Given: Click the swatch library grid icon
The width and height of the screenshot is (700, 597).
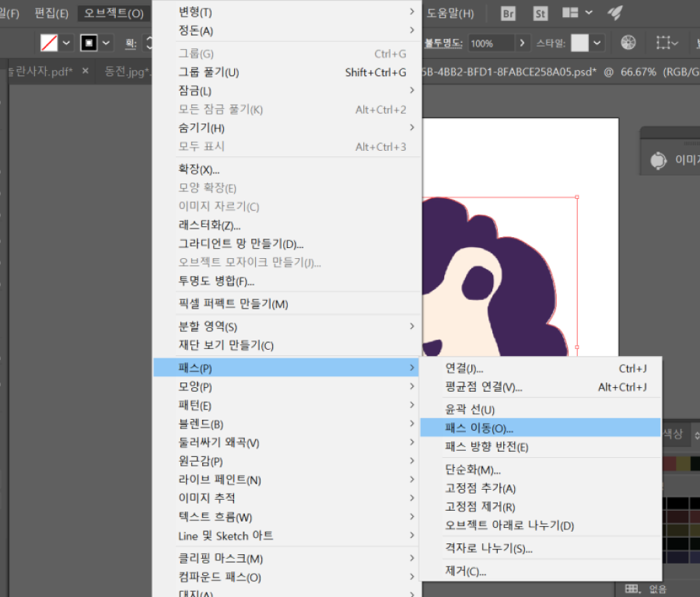Looking at the screenshot, I should click(632, 588).
